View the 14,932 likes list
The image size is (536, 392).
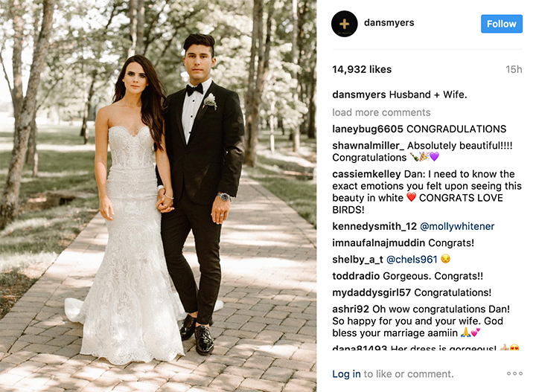[362, 69]
